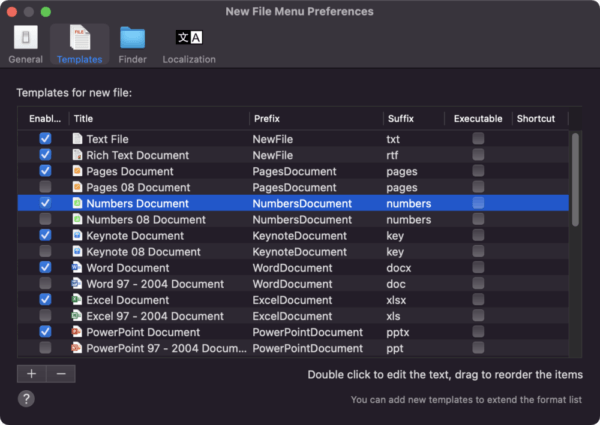The width and height of the screenshot is (600, 425).
Task: Remove selected template with minus button
Action: pos(61,374)
